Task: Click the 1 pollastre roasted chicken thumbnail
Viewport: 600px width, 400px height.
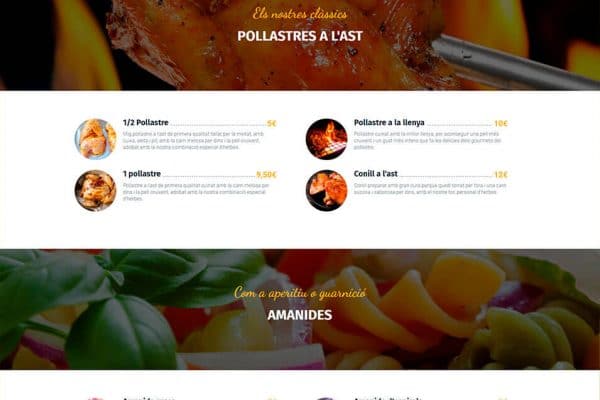Action: click(x=95, y=190)
